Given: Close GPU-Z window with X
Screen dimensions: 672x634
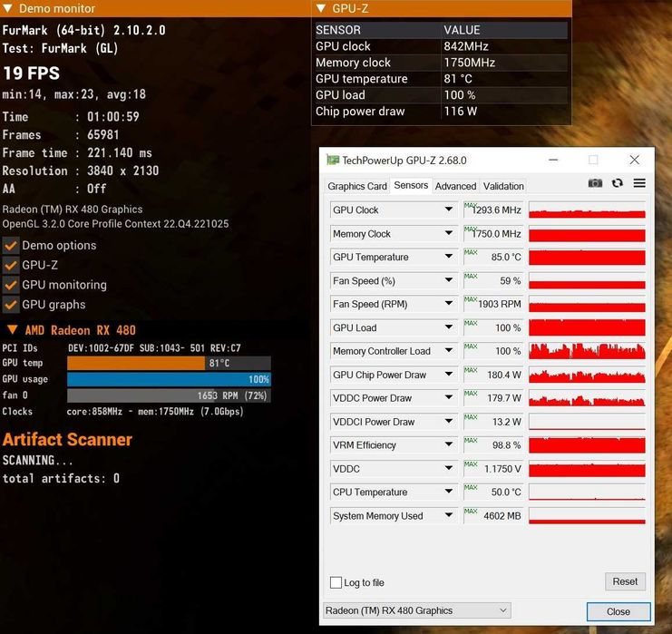Looking at the screenshot, I should tap(634, 160).
